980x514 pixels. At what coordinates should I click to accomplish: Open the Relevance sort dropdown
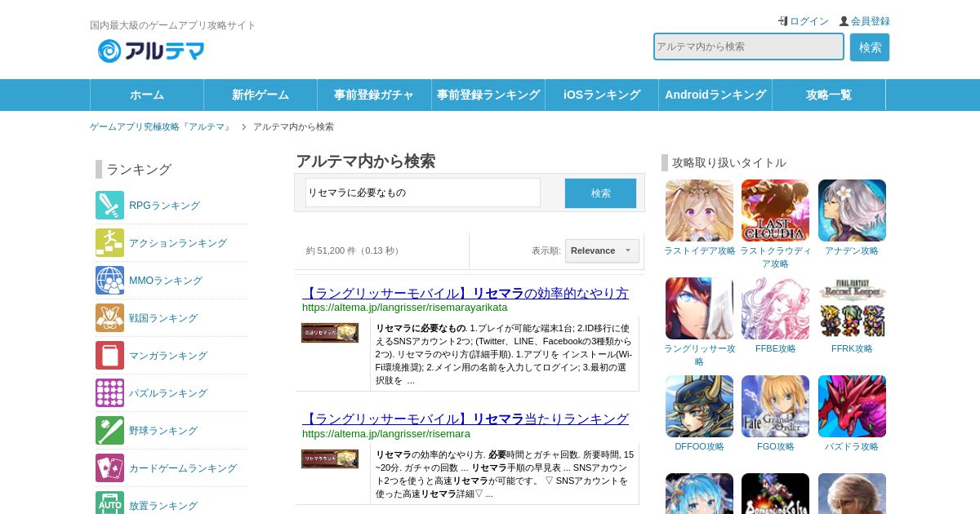[x=602, y=250]
